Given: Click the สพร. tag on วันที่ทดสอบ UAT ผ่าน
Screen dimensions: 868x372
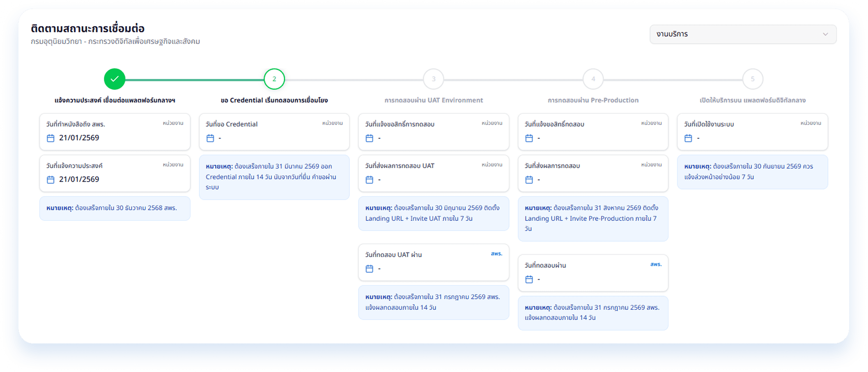Looking at the screenshot, I should click(496, 254).
